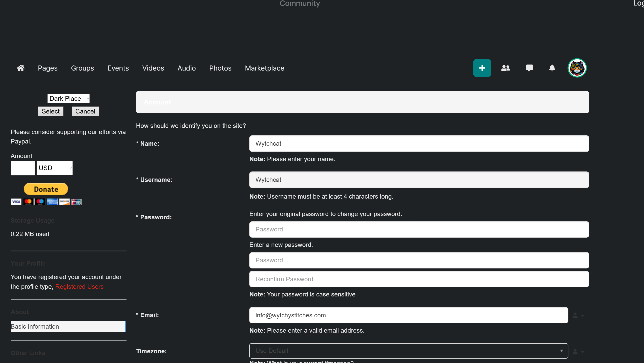644x363 pixels.
Task: Follow the Registered Users link
Action: (79, 287)
